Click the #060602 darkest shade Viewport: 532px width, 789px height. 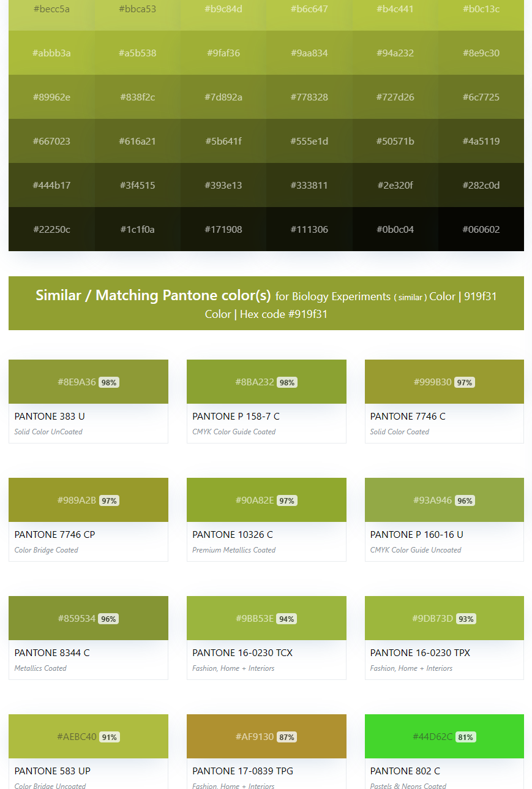(481, 229)
